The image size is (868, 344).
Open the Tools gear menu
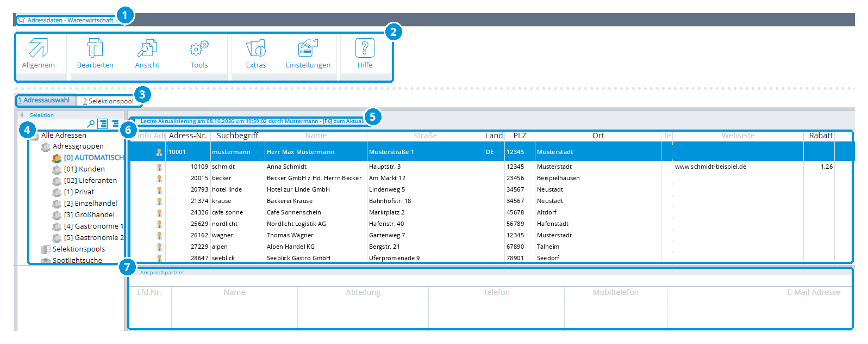(199, 53)
